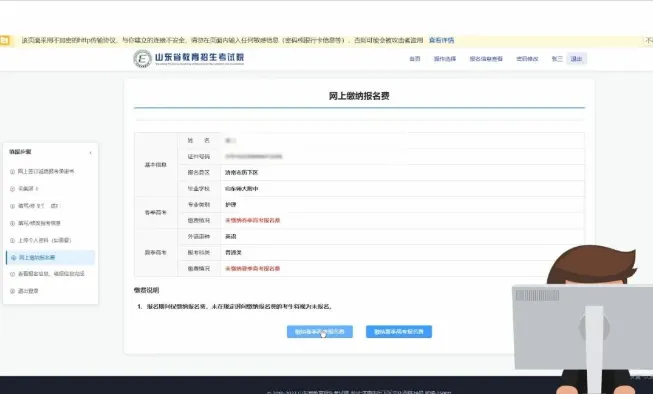Click the 网上缴纳报名费 page heading
Image resolution: width=653 pixels, height=394 pixels.
pyautogui.click(x=359, y=96)
